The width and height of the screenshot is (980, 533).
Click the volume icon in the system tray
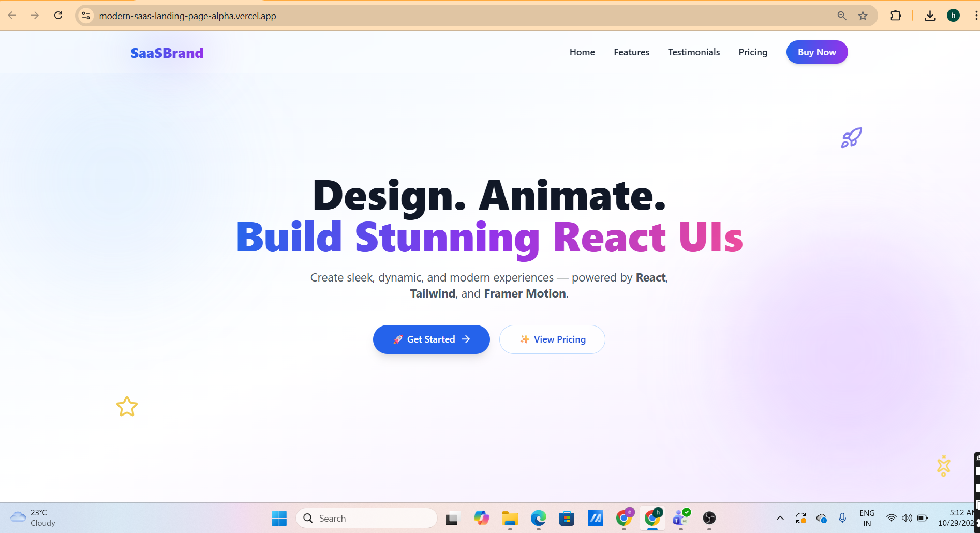(907, 518)
